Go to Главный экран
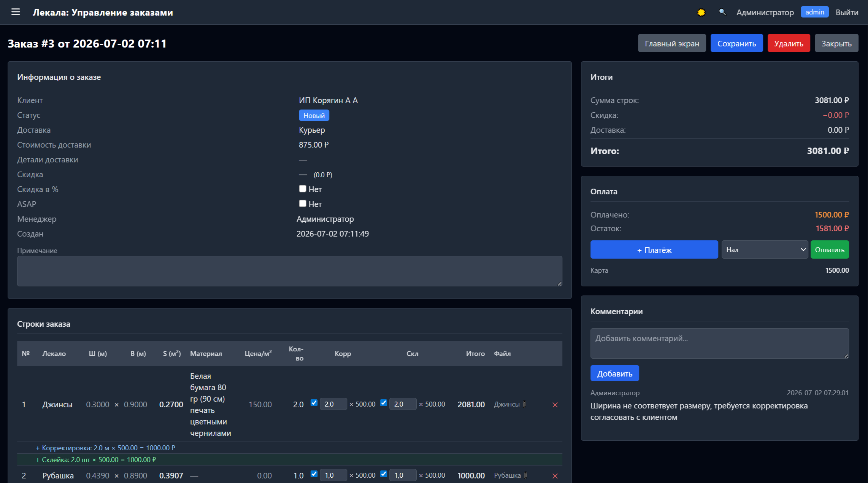The image size is (868, 483). tap(672, 43)
